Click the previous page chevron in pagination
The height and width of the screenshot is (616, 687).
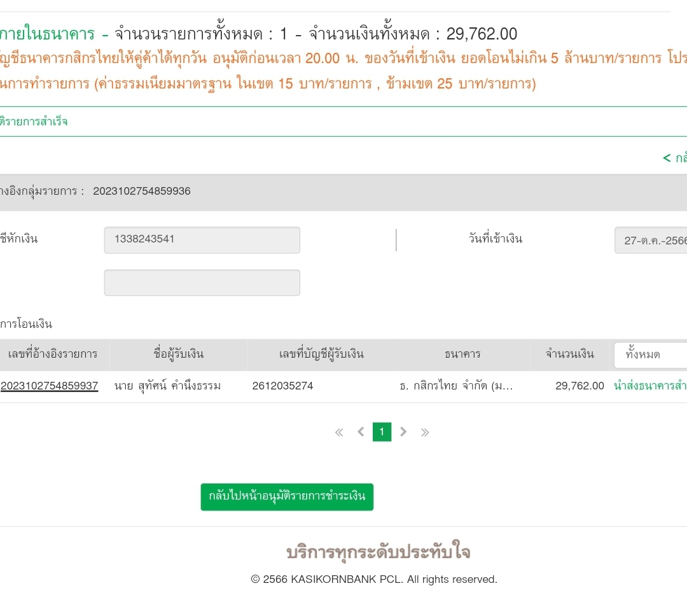click(x=361, y=432)
